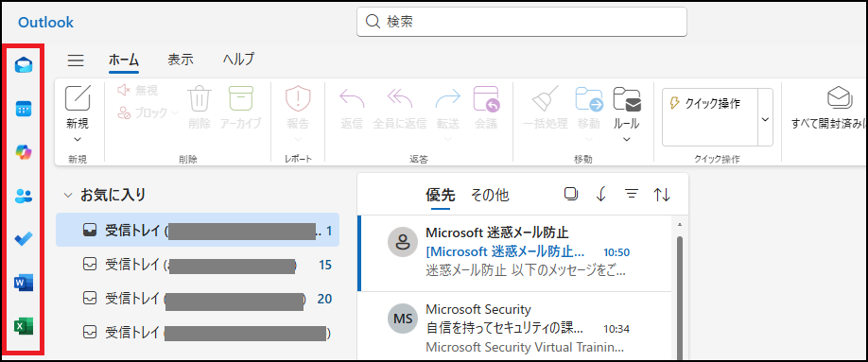Switch to the 優先 focused tab

coord(440,195)
